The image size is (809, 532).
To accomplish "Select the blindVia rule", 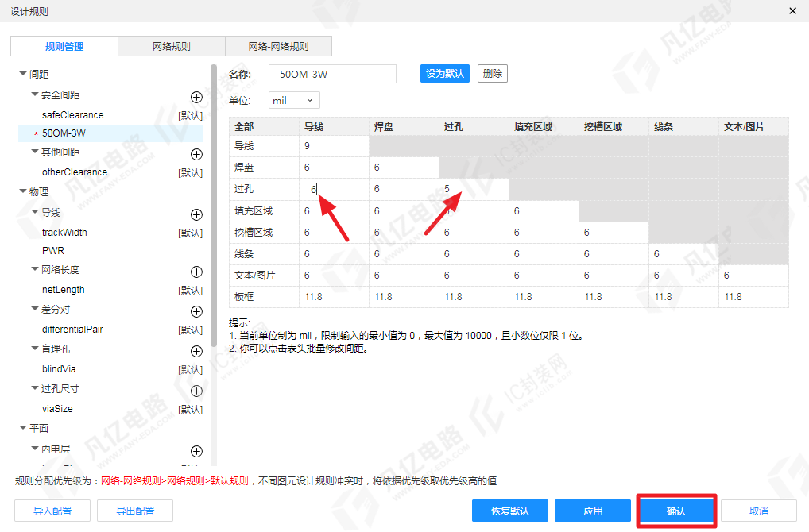I will (x=59, y=369).
